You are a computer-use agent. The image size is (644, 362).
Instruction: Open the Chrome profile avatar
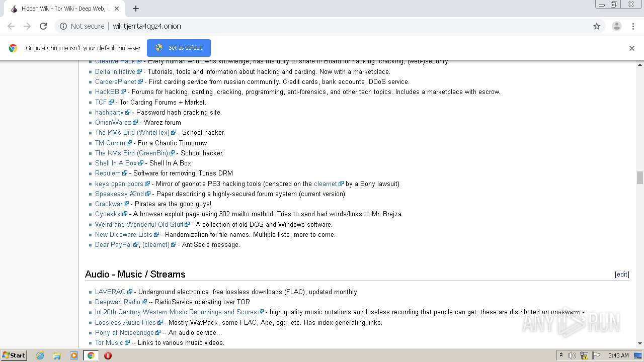click(617, 26)
